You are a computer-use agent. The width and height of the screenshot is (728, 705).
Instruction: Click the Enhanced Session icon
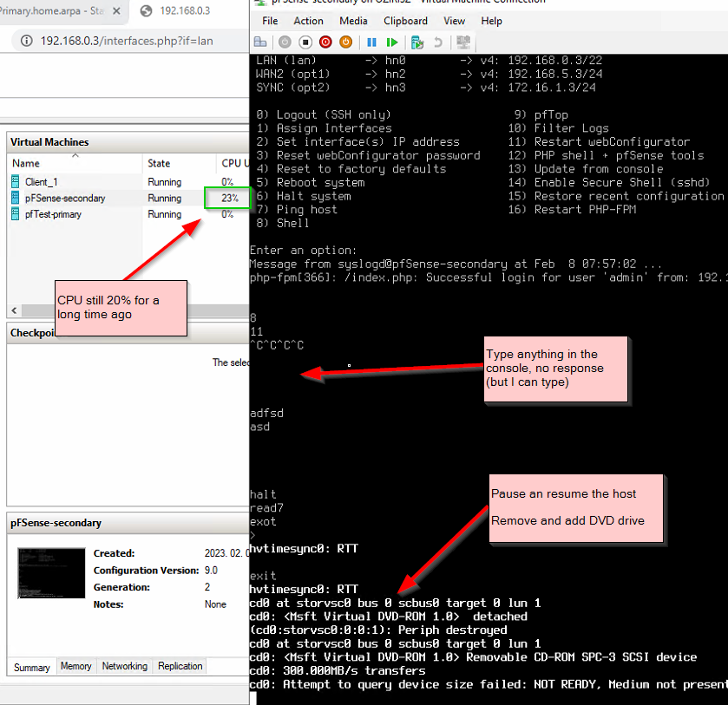coord(463,42)
